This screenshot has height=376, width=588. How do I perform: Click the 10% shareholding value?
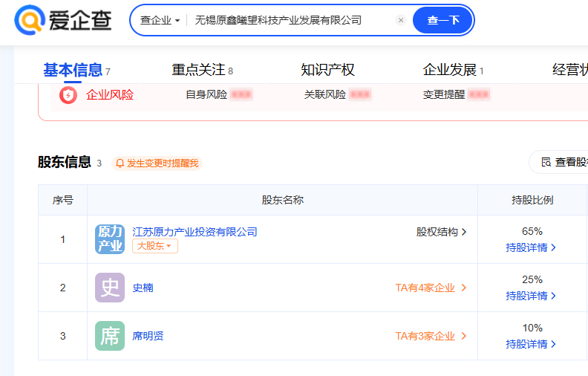[x=532, y=328]
